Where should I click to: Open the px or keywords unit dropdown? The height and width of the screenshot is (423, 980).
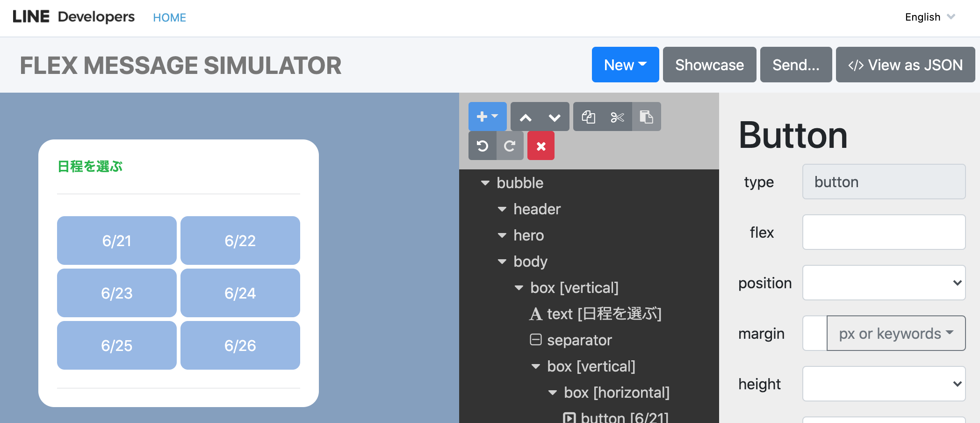pos(896,333)
